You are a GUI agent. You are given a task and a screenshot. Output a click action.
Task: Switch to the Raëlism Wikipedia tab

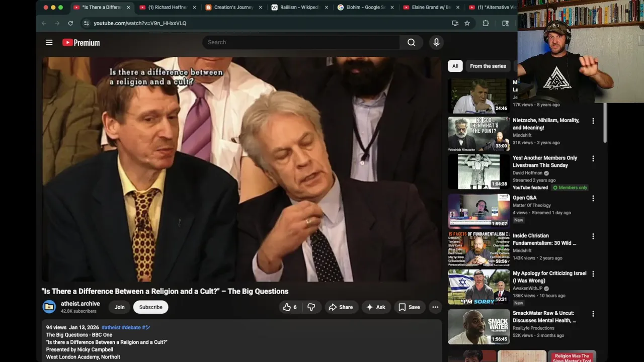[299, 8]
